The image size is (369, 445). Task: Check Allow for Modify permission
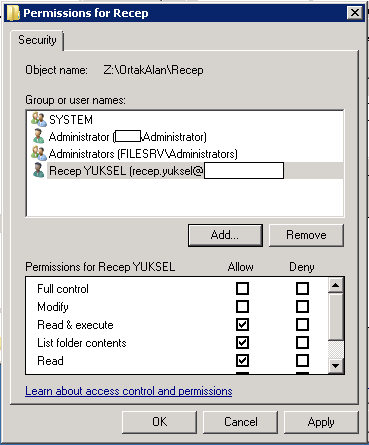pyautogui.click(x=242, y=306)
